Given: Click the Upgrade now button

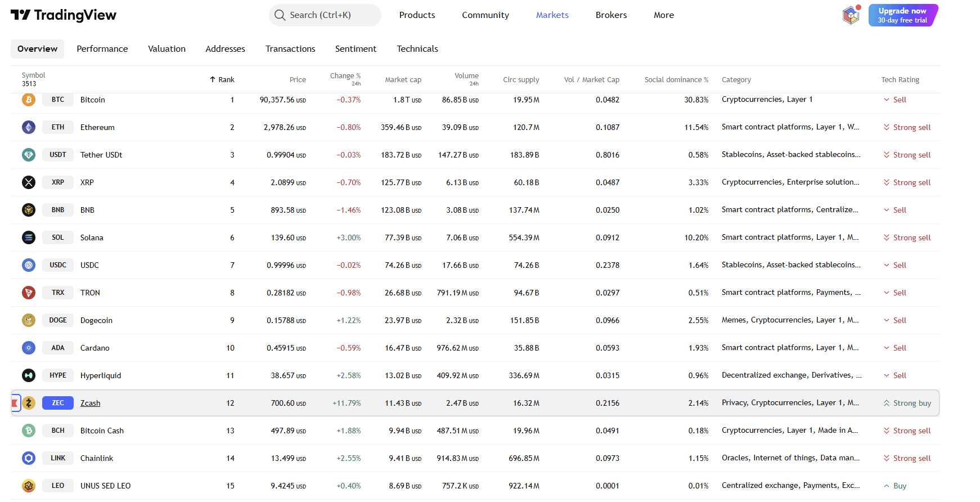Looking at the screenshot, I should coord(902,15).
